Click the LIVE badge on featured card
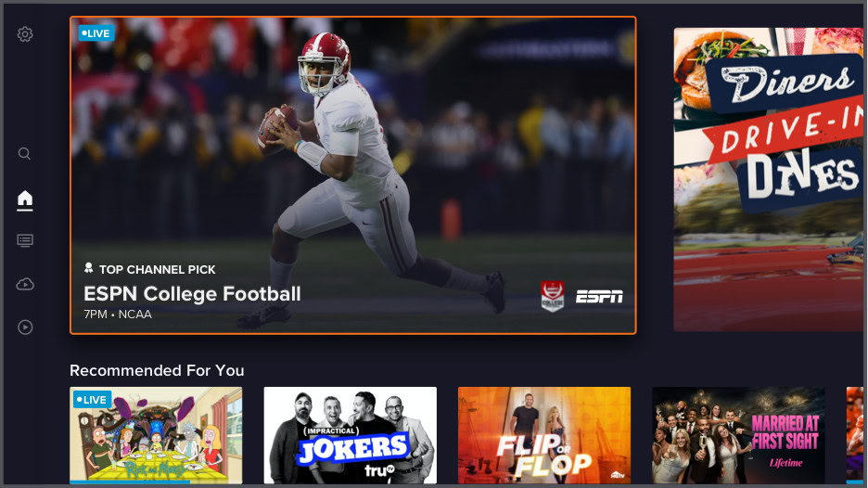The width and height of the screenshot is (868, 488). (x=96, y=33)
